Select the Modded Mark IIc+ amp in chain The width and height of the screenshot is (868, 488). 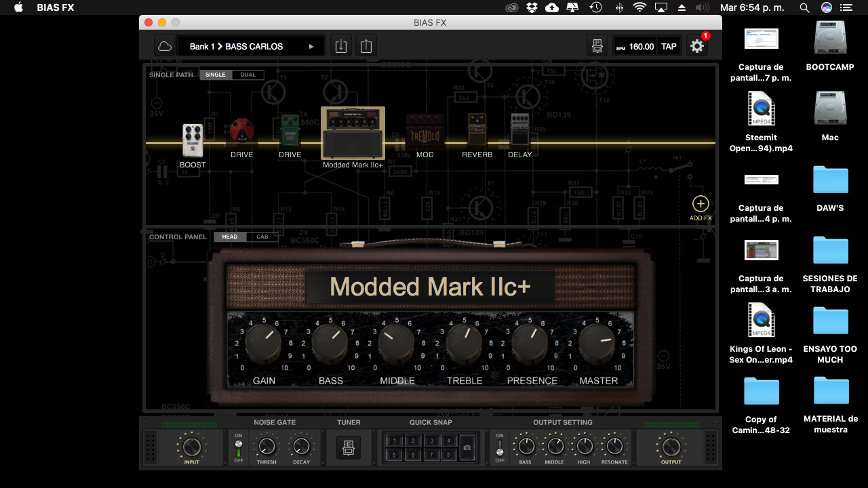353,133
